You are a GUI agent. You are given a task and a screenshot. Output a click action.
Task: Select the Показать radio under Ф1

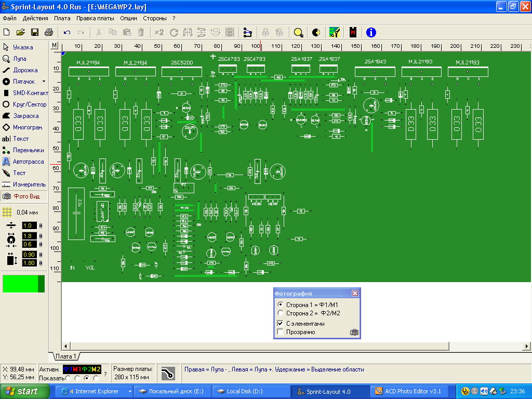tap(68, 378)
